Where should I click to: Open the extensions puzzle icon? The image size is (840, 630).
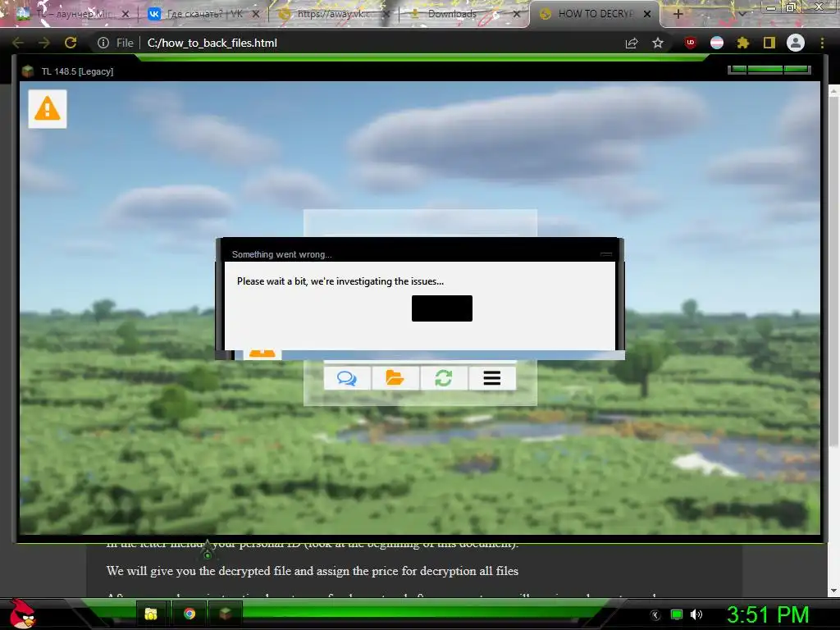(742, 43)
